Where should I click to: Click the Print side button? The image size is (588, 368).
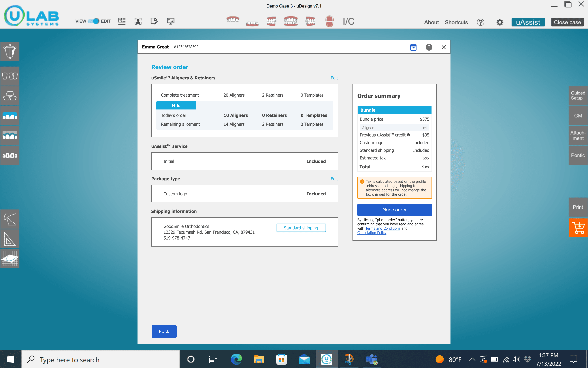[x=578, y=207]
